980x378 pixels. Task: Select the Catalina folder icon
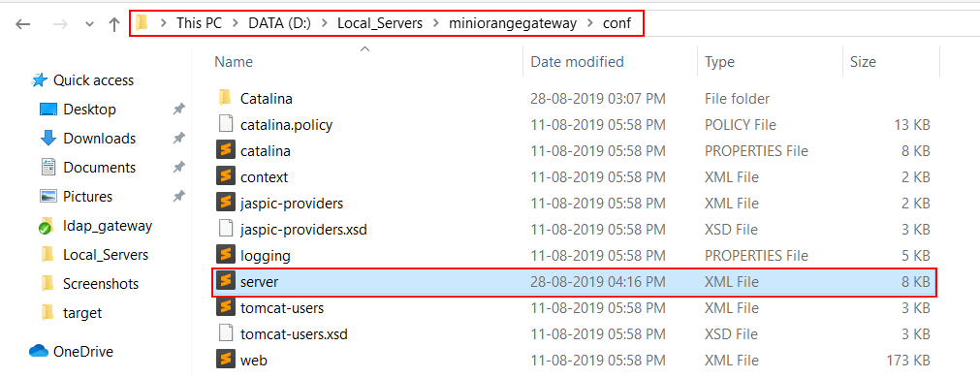point(225,98)
